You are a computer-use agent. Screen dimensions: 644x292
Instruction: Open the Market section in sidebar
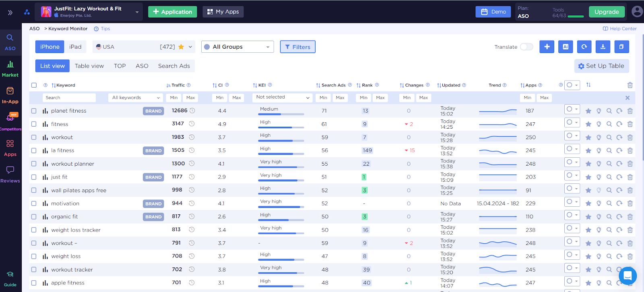(x=10, y=69)
